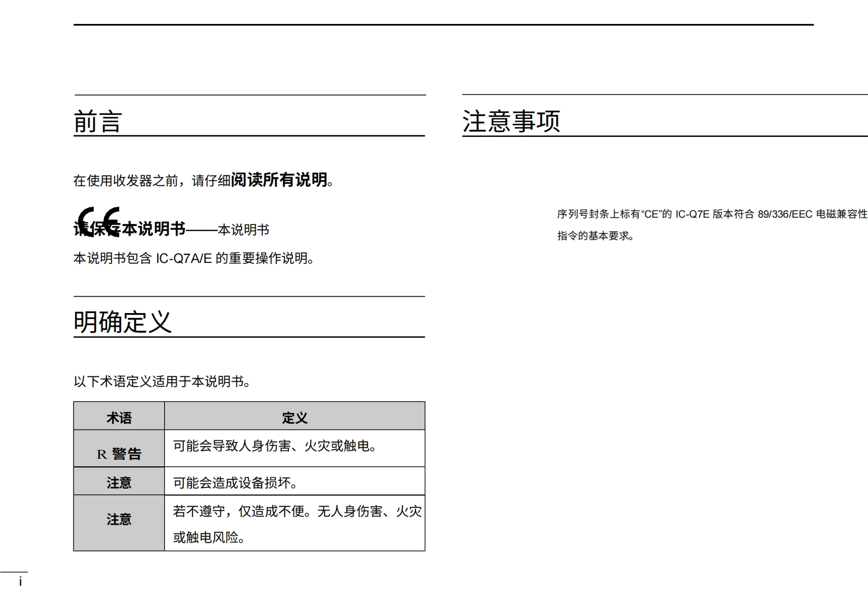Click the definition 可能会导致人身伤害、火灾或触电
The width and height of the screenshot is (868, 612).
click(275, 446)
